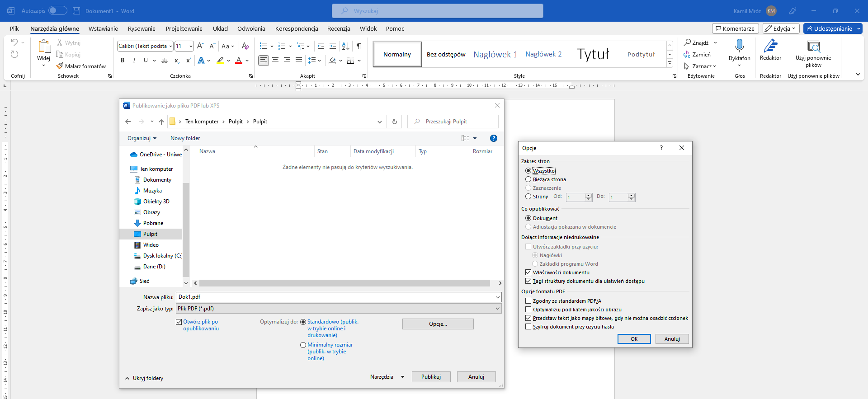Uncheck Właściwości dokumentu checkbox
The image size is (868, 399).
coord(528,272)
